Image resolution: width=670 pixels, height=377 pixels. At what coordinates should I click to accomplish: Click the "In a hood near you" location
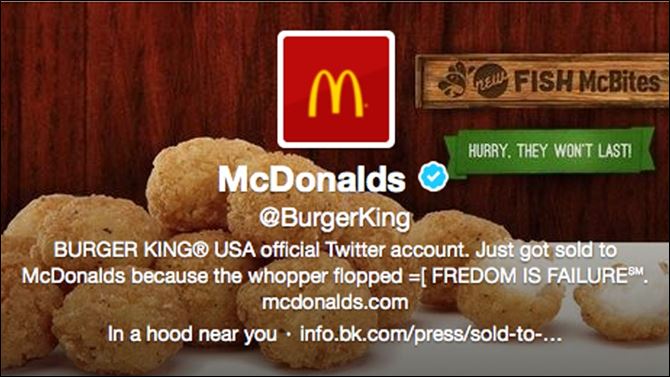(192, 334)
